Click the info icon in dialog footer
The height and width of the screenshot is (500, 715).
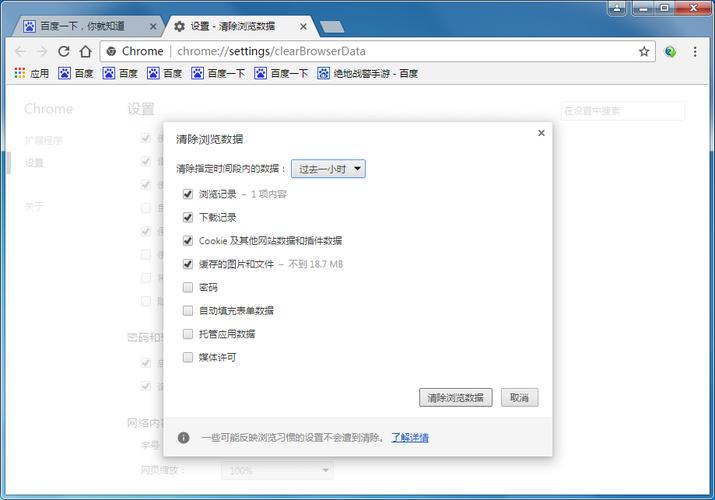tap(183, 438)
